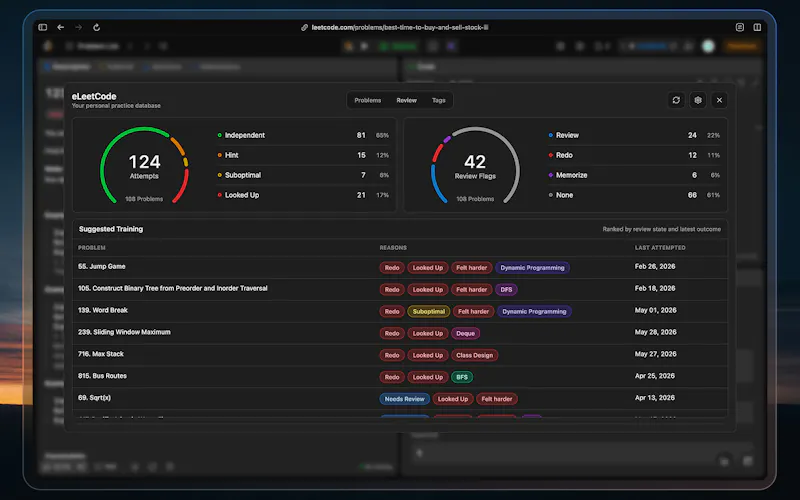Click the LAST ATTEMPTED column header
This screenshot has height=500, width=800.
pyautogui.click(x=660, y=248)
